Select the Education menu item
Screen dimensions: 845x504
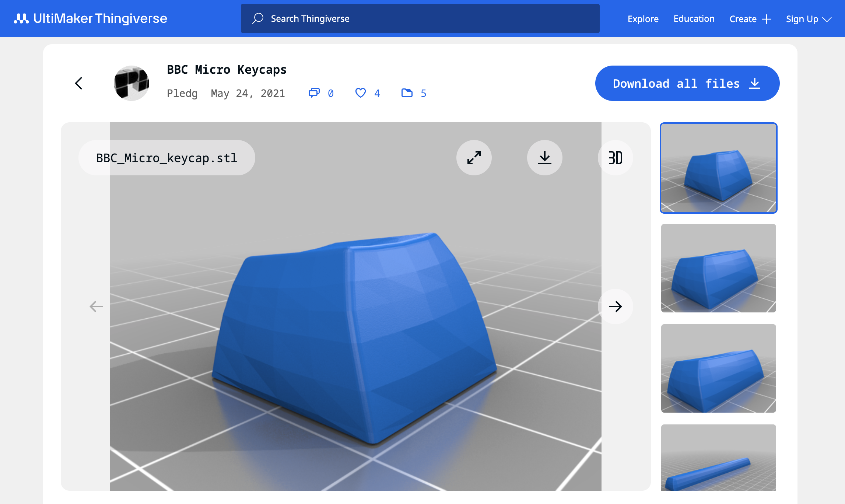[693, 18]
